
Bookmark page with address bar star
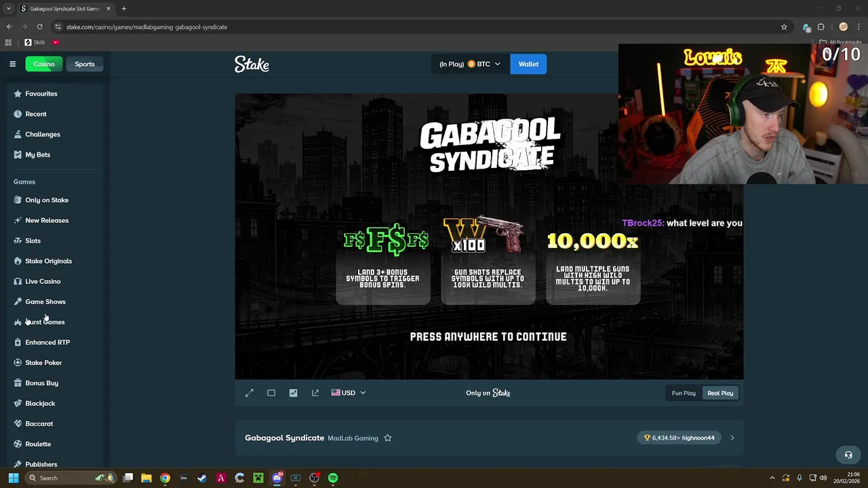[x=784, y=27]
